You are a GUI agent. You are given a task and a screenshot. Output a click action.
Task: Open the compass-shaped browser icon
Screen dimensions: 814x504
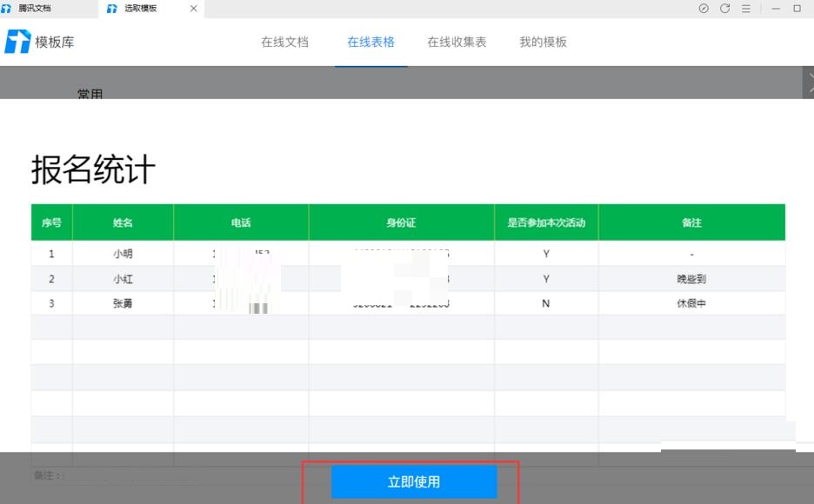704,9
